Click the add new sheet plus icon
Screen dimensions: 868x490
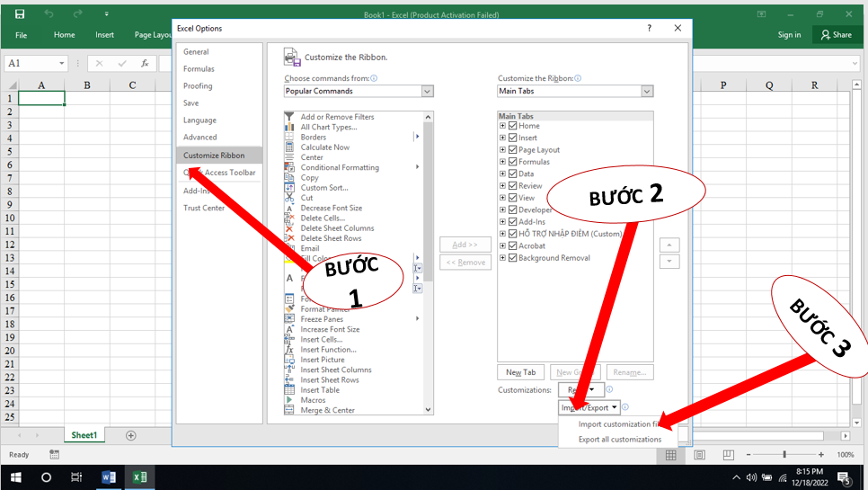click(131, 435)
